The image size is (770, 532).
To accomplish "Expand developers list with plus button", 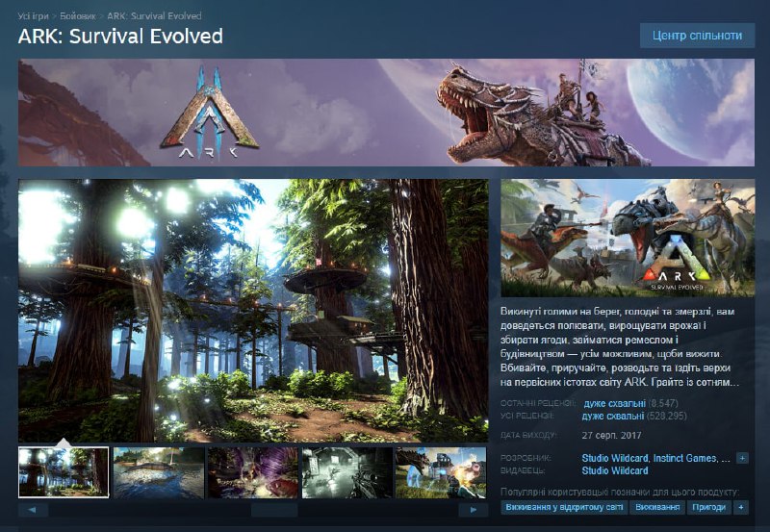I will [x=742, y=458].
